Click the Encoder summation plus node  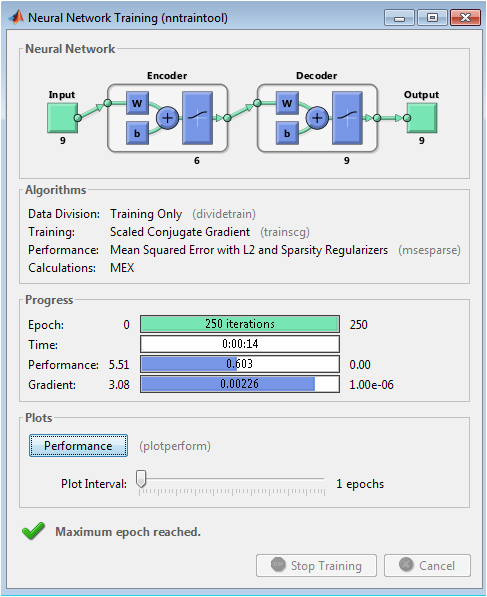click(168, 118)
